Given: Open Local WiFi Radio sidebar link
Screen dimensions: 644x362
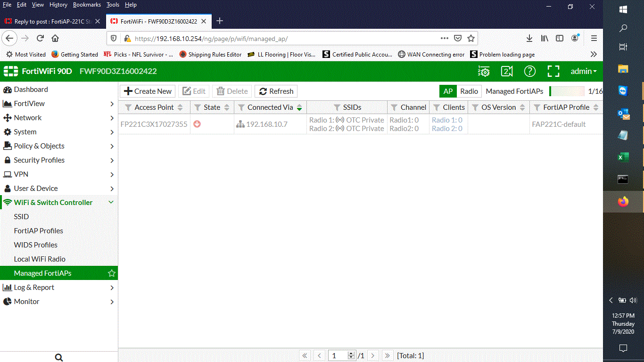Looking at the screenshot, I should 40,259.
